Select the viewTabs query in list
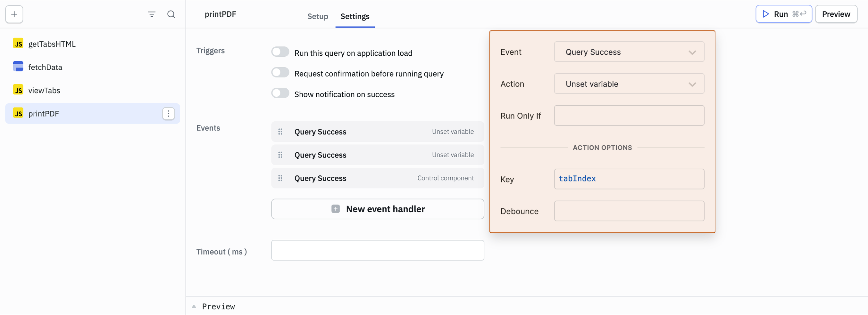 coord(44,90)
